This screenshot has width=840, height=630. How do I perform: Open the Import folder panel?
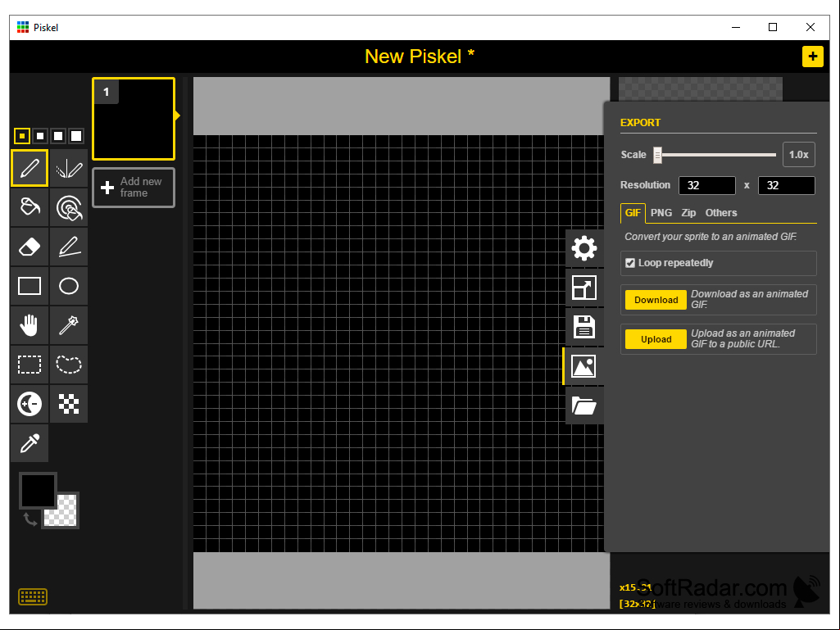pos(584,406)
